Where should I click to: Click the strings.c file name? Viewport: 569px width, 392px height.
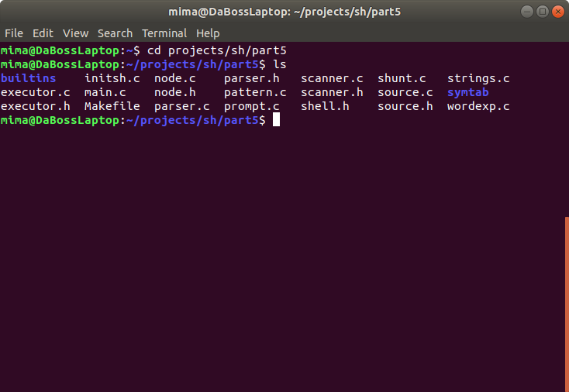click(x=478, y=79)
